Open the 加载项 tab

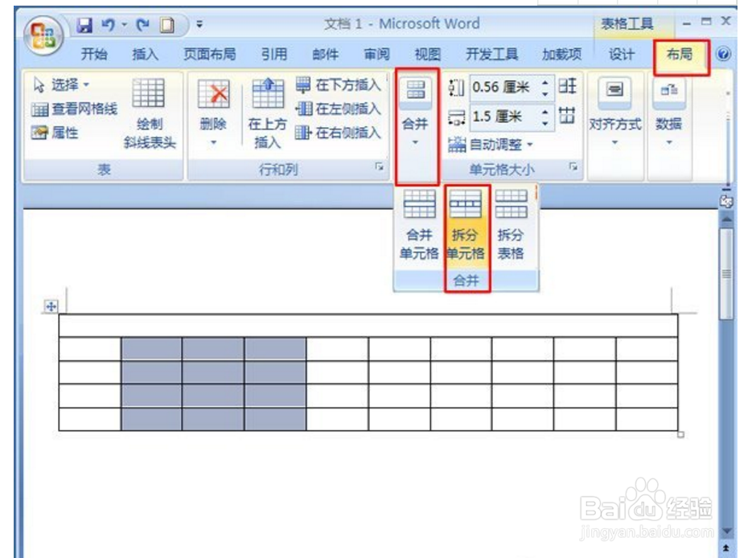click(561, 54)
